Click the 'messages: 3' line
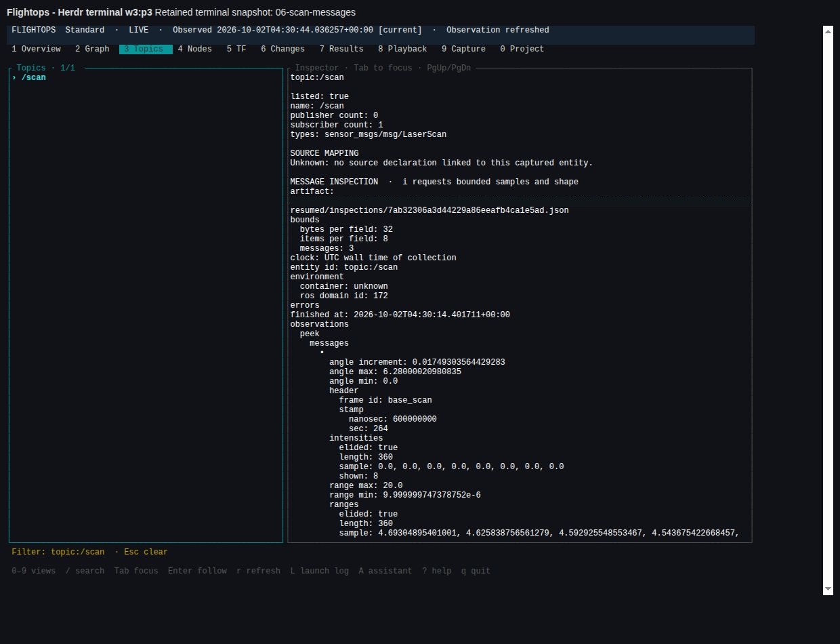 coord(327,248)
